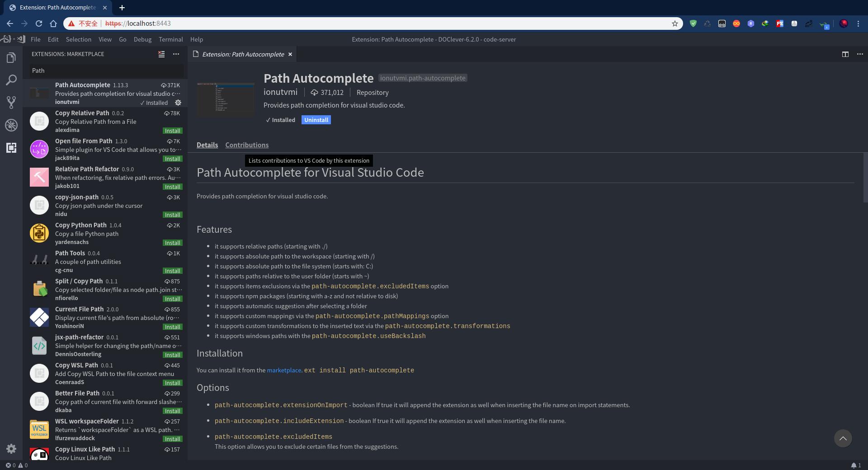Open the Explorer view in the activity bar
Screen dimensions: 868x470
point(11,57)
